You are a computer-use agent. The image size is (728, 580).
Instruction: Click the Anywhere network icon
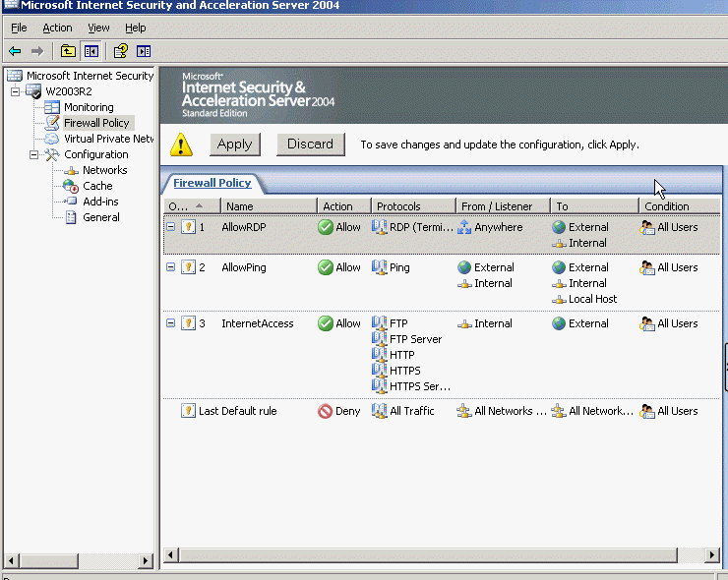coord(464,227)
